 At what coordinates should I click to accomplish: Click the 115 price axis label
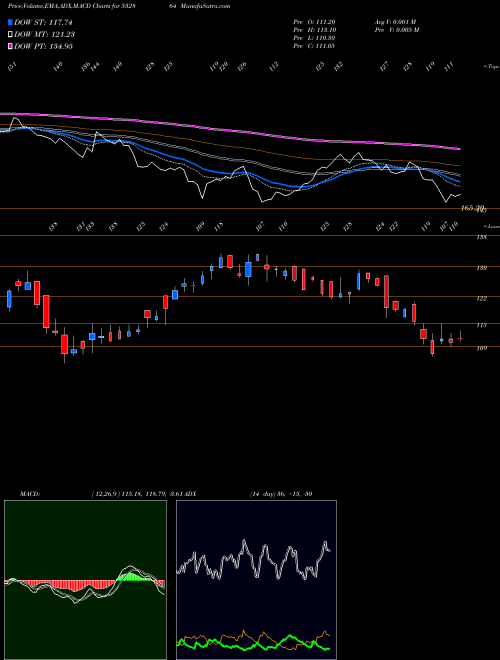[x=481, y=325]
